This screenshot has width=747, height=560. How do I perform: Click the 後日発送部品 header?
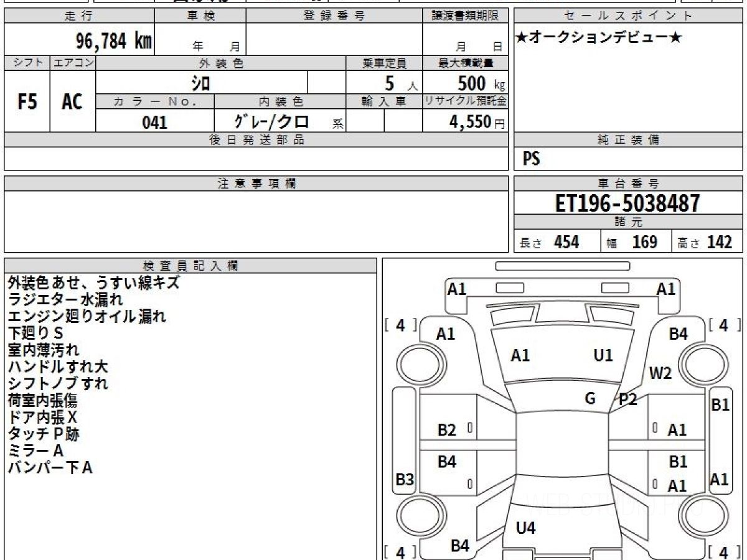256,140
